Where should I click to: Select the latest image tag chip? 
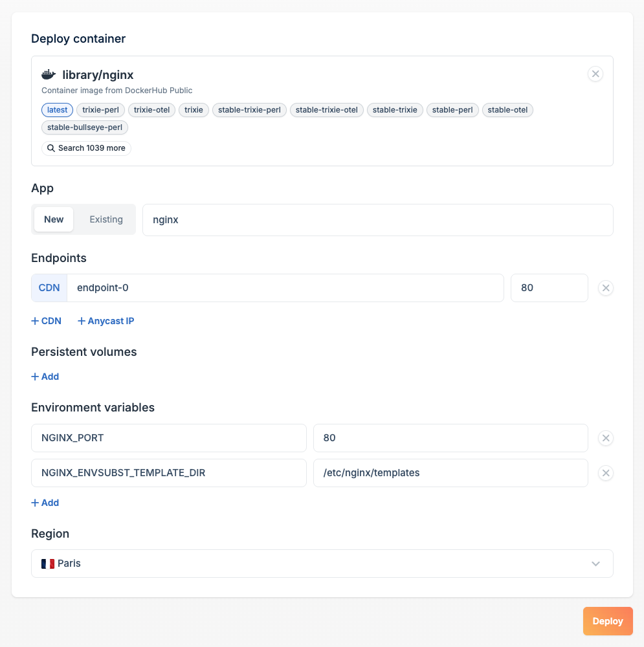point(57,109)
